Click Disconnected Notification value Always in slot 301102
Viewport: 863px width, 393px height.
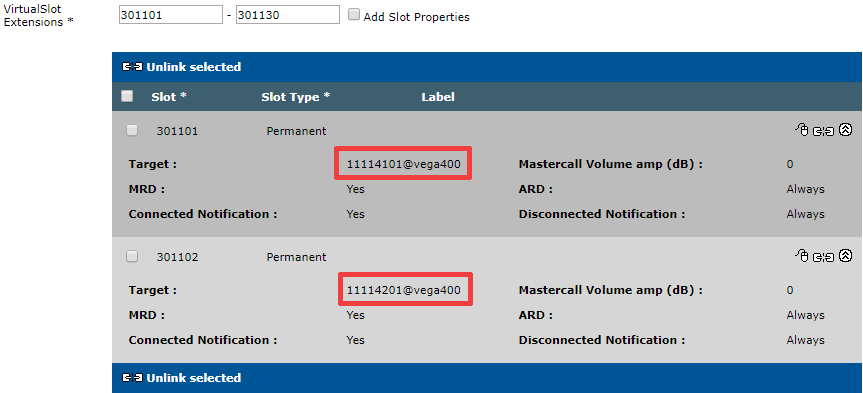click(x=806, y=340)
